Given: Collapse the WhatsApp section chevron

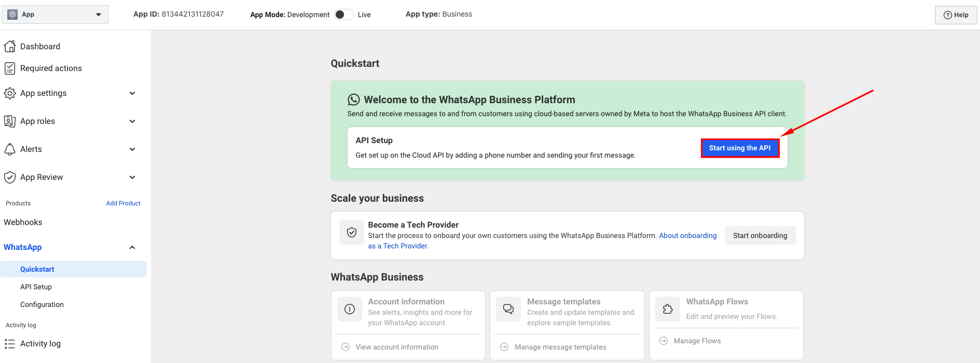Looking at the screenshot, I should click(x=132, y=247).
